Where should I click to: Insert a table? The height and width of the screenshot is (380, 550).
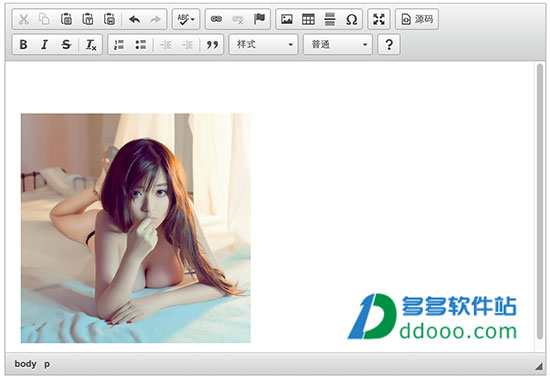pos(308,19)
